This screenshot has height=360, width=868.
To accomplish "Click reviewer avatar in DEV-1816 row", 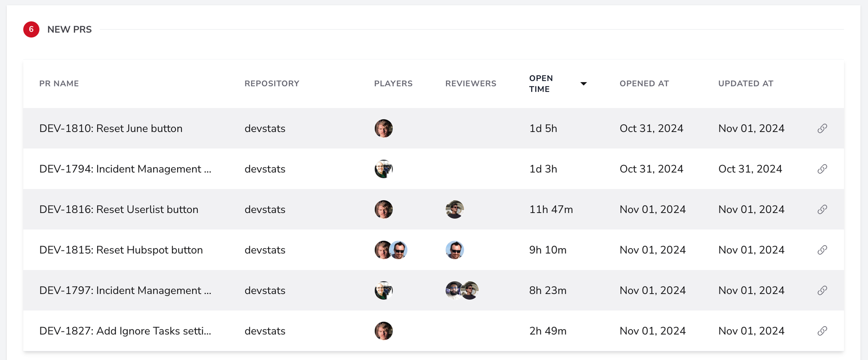I will click(x=454, y=210).
